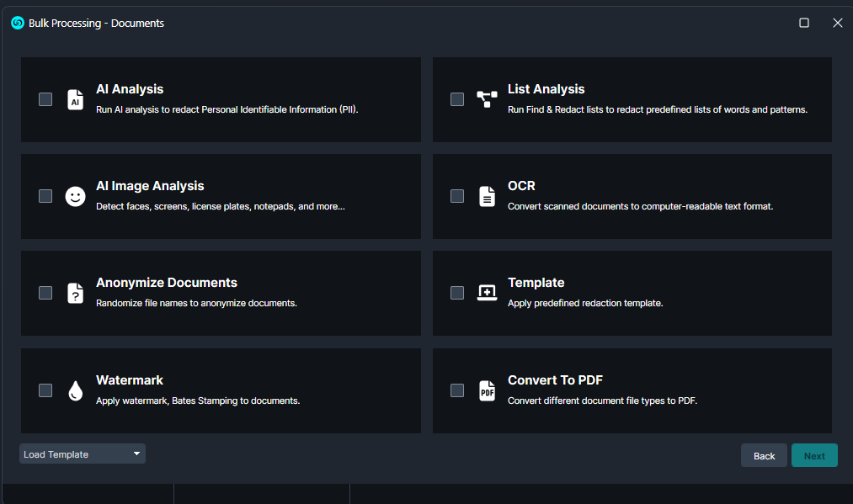Select the Anonymize Documents title text

pyautogui.click(x=167, y=283)
